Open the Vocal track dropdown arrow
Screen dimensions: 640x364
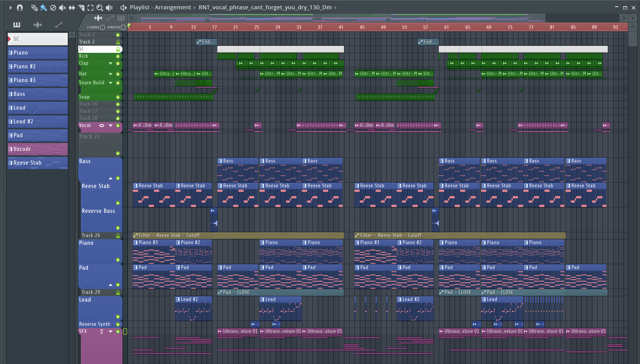click(x=110, y=125)
